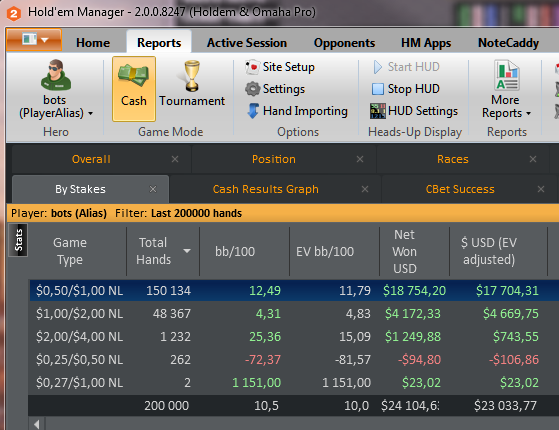Select Cash game mode

pyautogui.click(x=134, y=89)
